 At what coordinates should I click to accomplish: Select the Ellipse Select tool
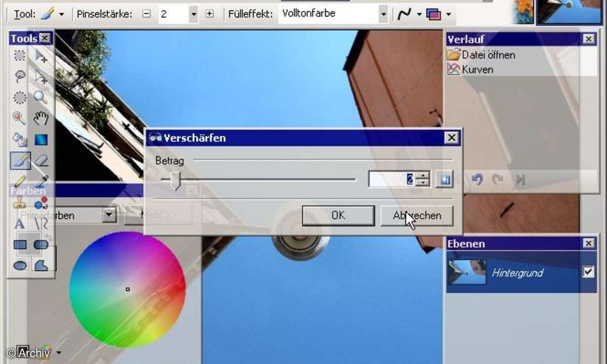[20, 97]
